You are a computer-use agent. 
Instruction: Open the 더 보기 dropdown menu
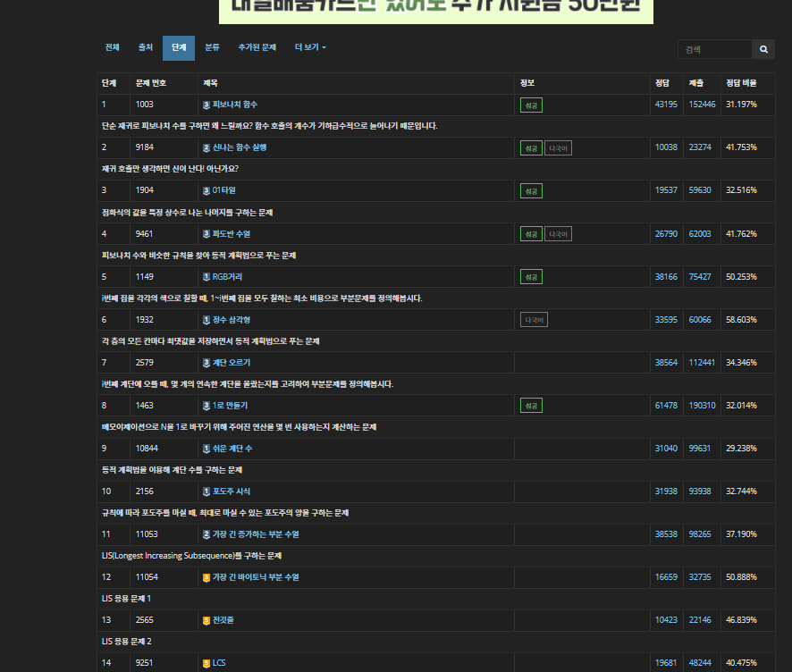pyautogui.click(x=310, y=47)
